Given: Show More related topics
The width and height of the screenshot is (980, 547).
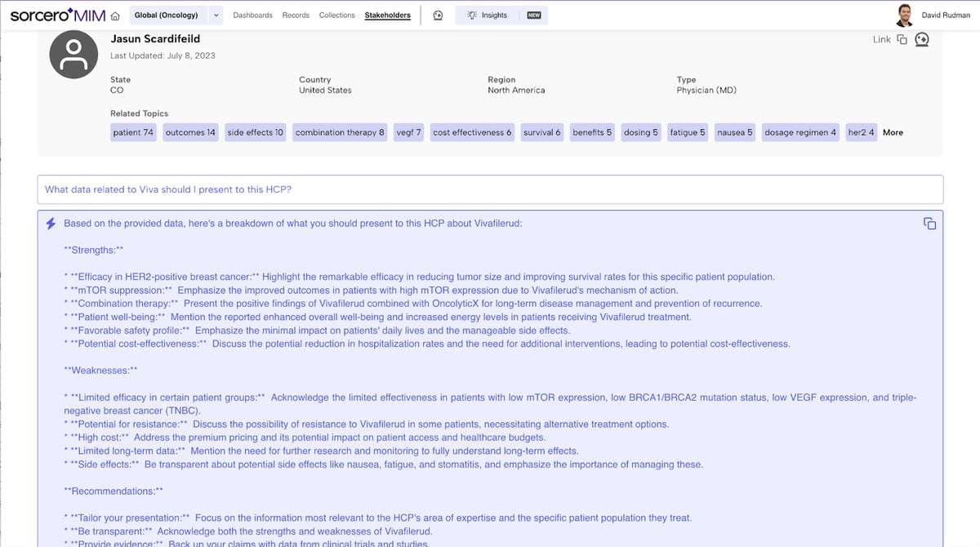Looking at the screenshot, I should coord(893,132).
